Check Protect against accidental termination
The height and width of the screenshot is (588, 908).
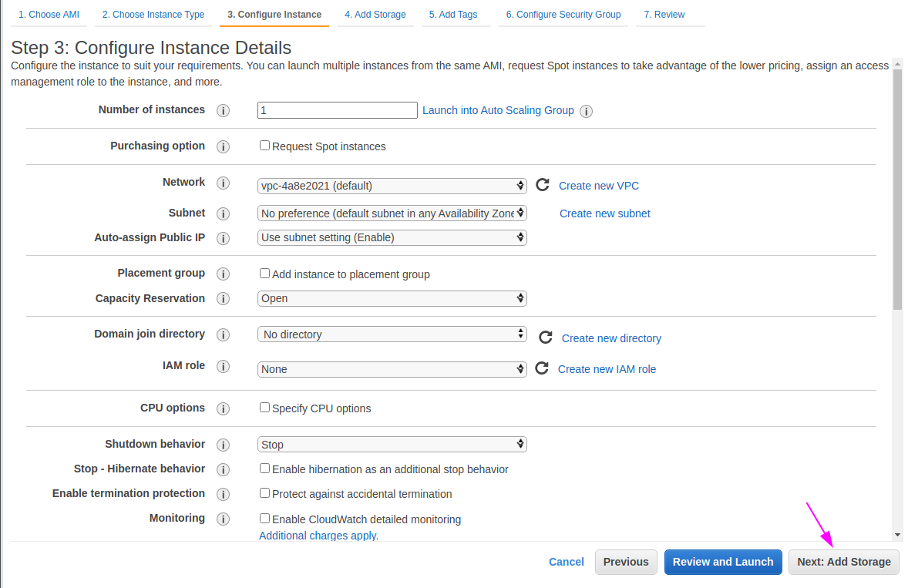coord(264,493)
